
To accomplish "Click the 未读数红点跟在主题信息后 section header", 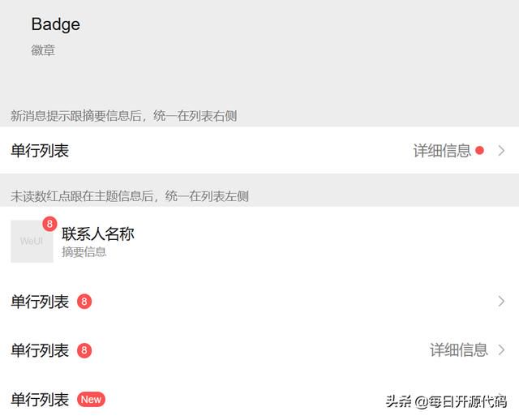I will [130, 196].
